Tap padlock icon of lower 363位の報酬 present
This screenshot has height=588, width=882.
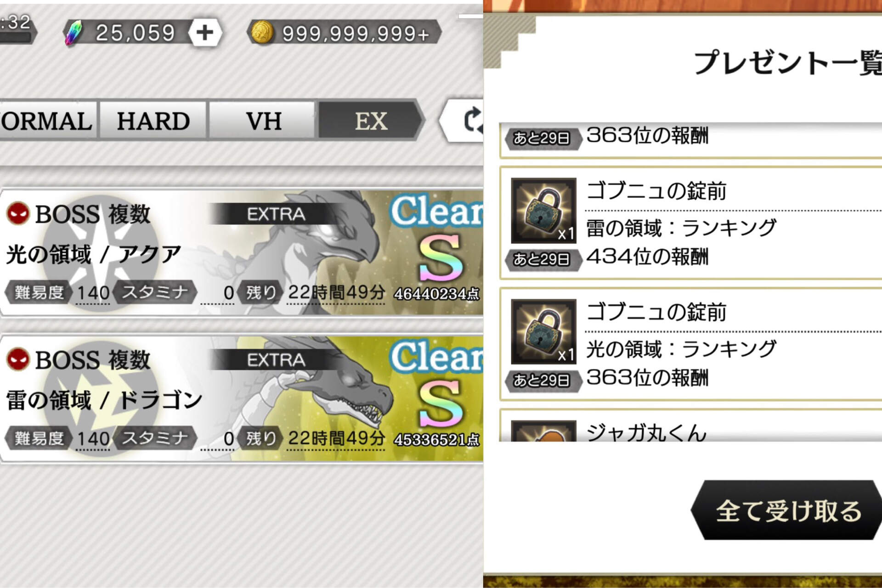click(x=543, y=331)
